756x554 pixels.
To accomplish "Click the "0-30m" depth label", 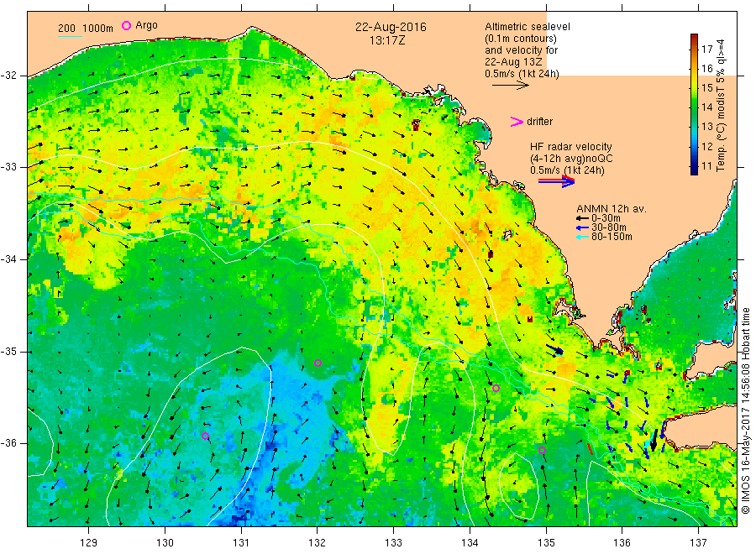I will (606, 219).
